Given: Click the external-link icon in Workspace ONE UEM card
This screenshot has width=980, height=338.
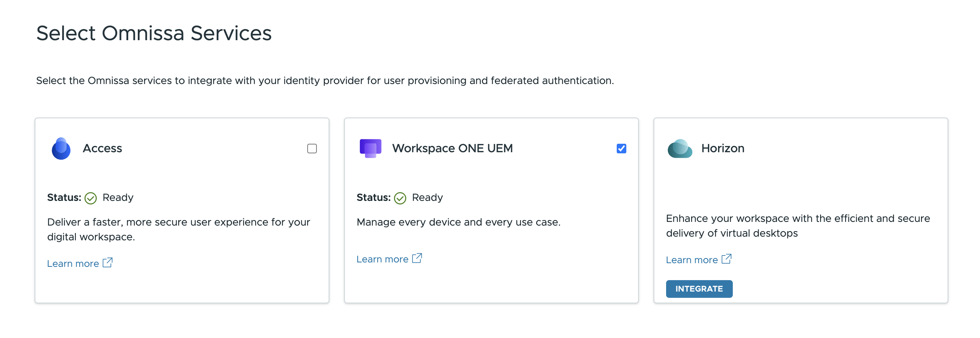Looking at the screenshot, I should point(417,258).
